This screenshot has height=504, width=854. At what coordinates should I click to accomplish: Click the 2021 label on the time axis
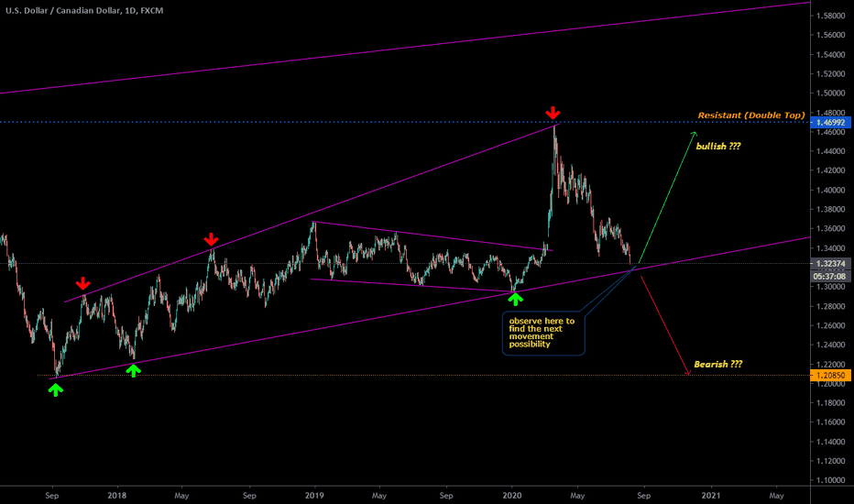711,495
